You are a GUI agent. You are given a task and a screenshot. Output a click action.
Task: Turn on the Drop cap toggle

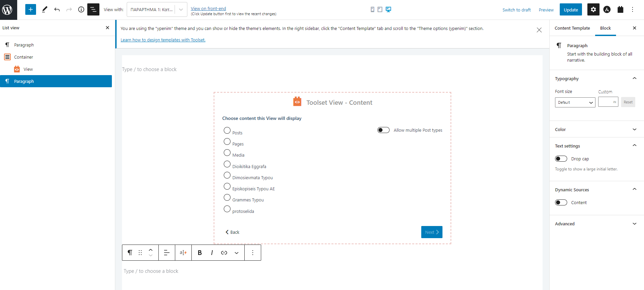click(x=561, y=159)
